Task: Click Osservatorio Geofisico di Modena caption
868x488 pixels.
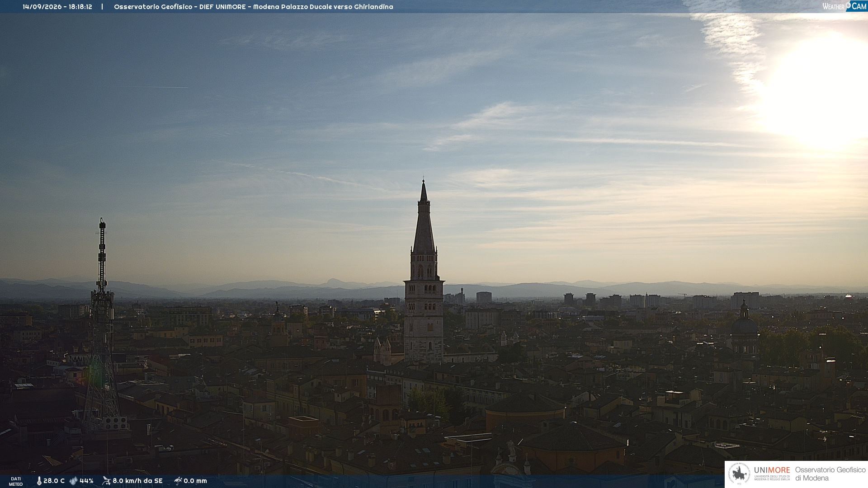Action: pos(830,474)
